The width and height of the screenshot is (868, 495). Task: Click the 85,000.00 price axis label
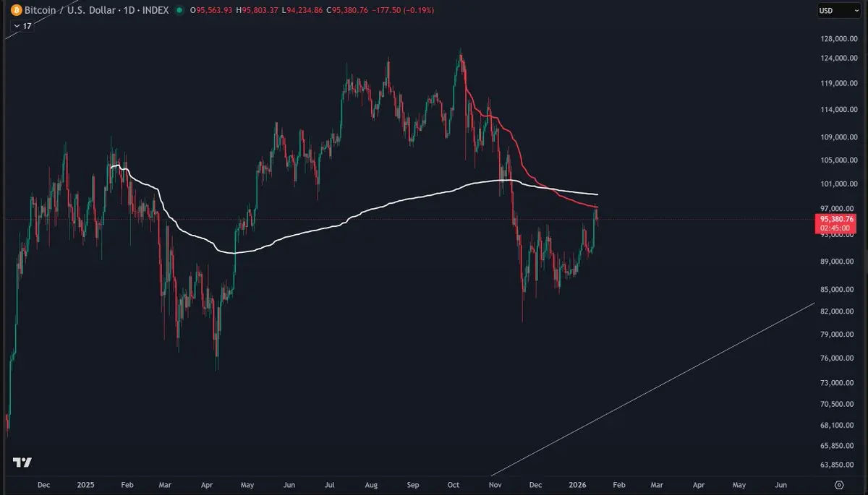(838, 290)
